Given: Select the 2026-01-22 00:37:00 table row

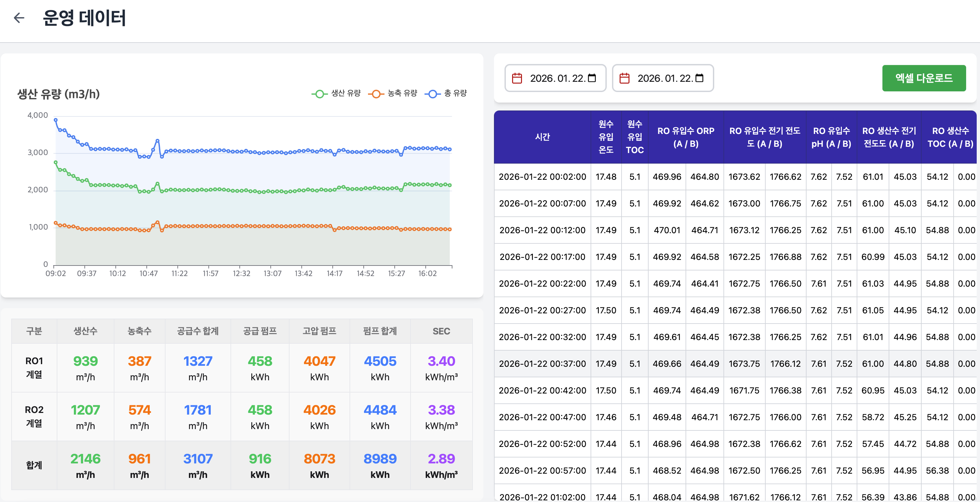Looking at the screenshot, I should click(735, 363).
